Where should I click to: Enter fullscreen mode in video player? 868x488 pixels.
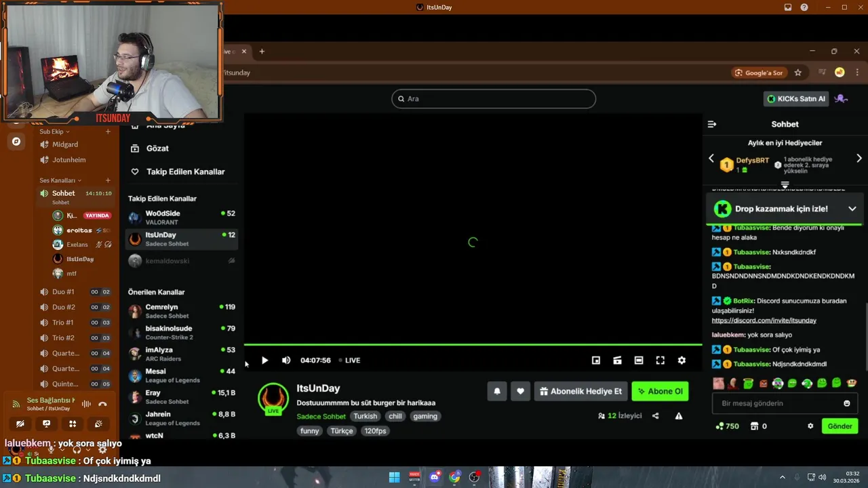660,361
